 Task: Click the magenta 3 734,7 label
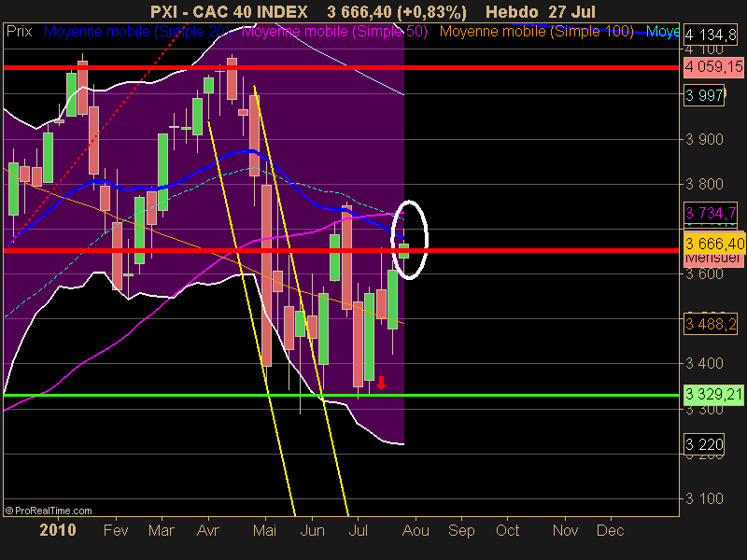(x=711, y=213)
